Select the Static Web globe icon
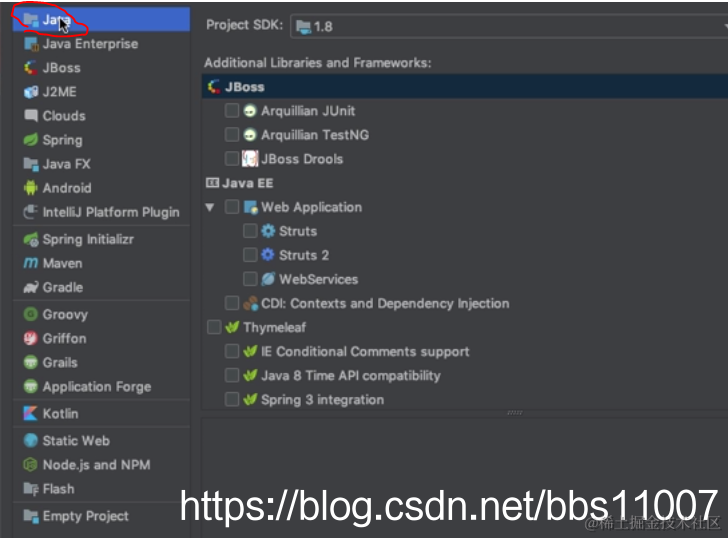The width and height of the screenshot is (728, 538). (31, 441)
